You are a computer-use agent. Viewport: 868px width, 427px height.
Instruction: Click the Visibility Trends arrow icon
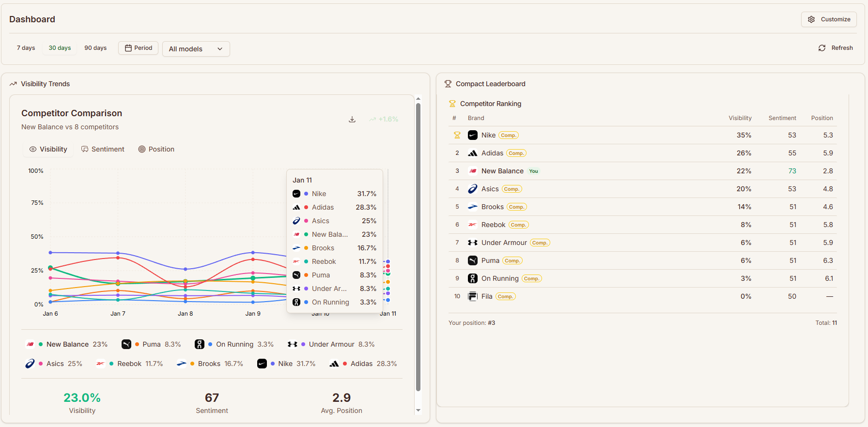pos(13,84)
